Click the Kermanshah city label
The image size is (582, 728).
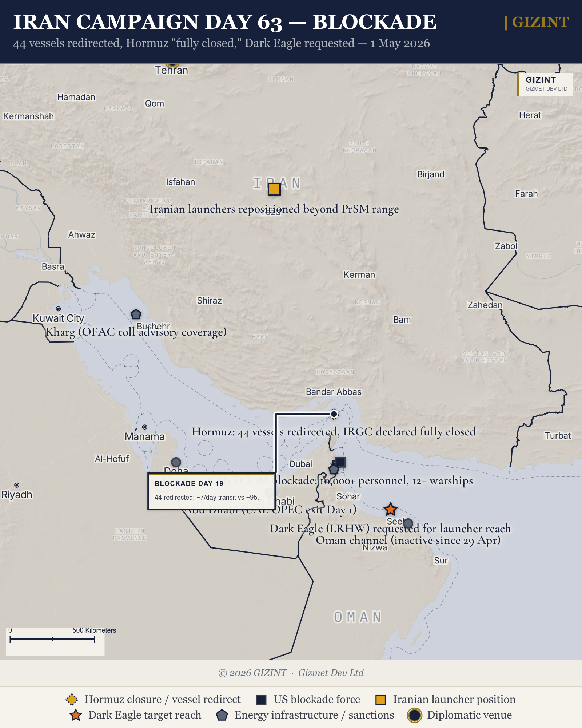[x=28, y=116]
